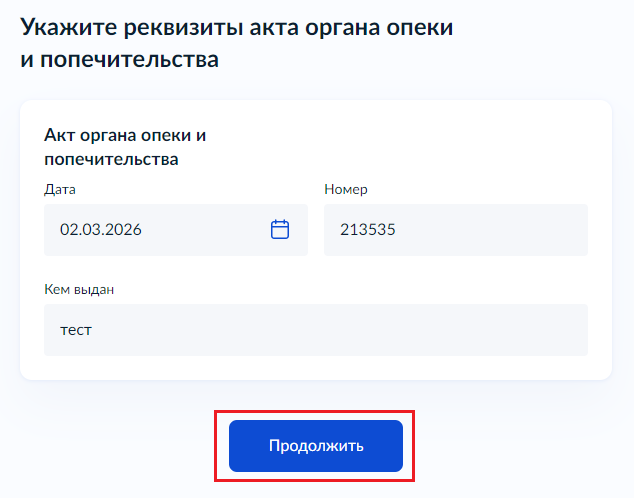
Task: Click the word попечительства in card title
Action: [111, 159]
